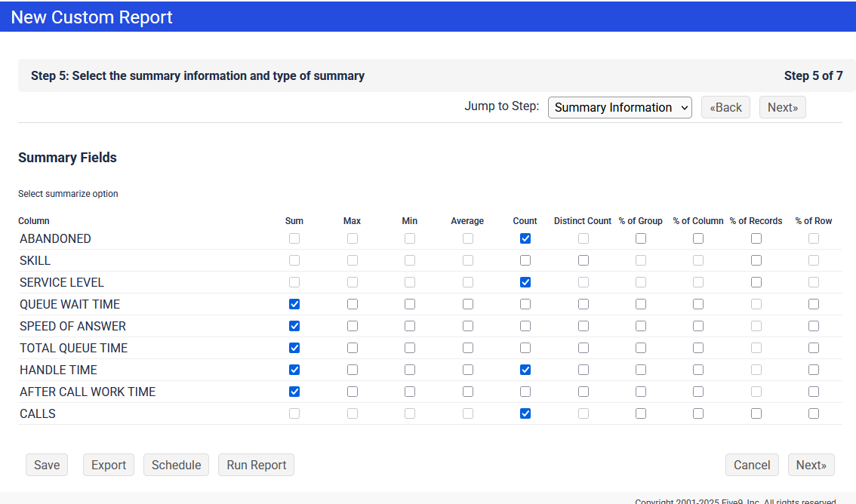Check % of Column for ABANDONED
856x504 pixels.
pyautogui.click(x=698, y=238)
